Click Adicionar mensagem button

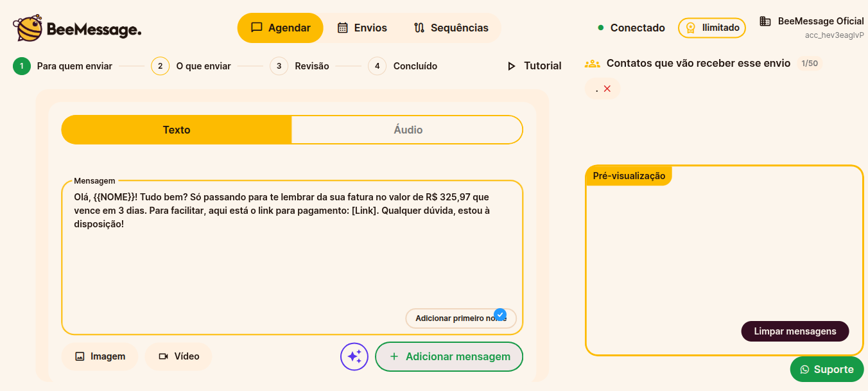(x=449, y=356)
